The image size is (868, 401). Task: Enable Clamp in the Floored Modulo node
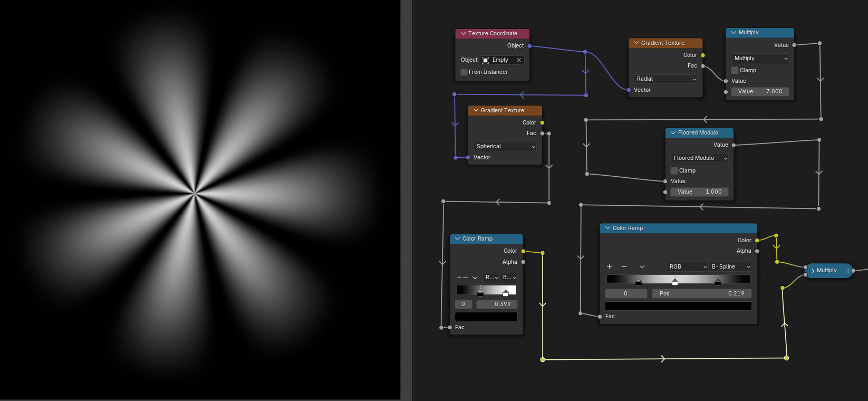click(x=674, y=170)
